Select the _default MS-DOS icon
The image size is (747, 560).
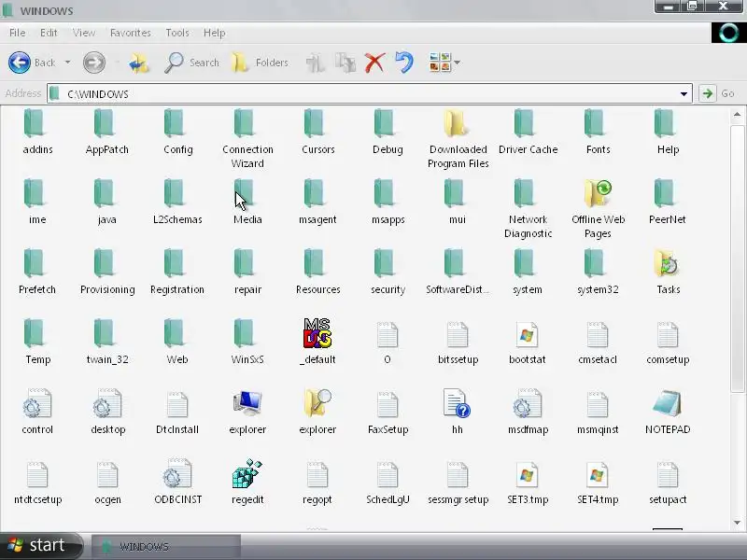[x=317, y=333]
